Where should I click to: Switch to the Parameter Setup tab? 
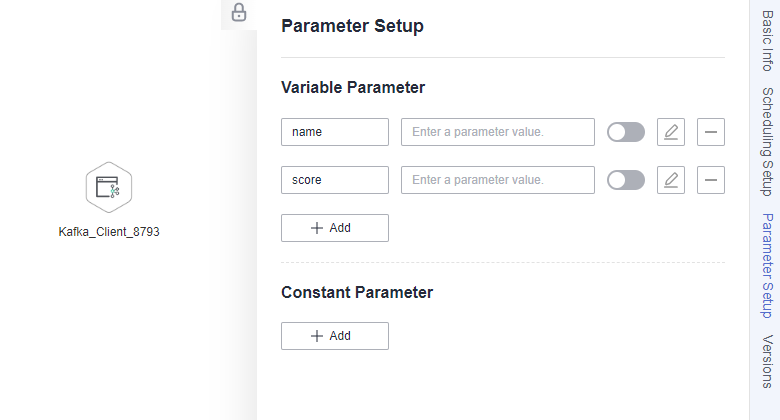pyautogui.click(x=768, y=266)
